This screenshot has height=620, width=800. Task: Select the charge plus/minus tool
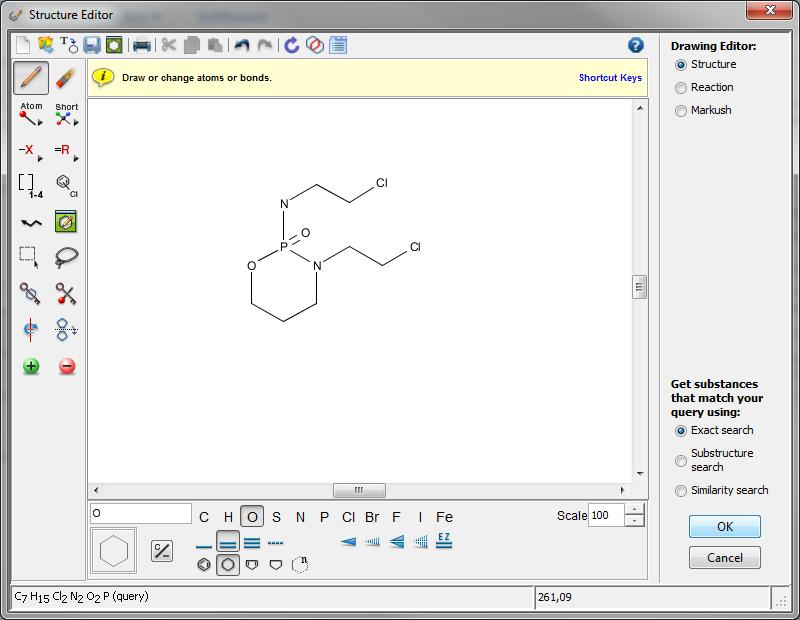[x=162, y=551]
